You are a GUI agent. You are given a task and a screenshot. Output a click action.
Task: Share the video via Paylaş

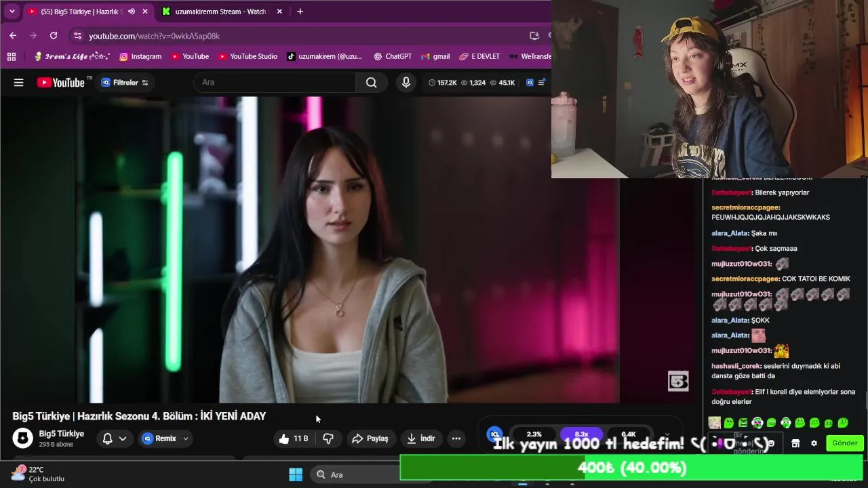pyautogui.click(x=370, y=439)
